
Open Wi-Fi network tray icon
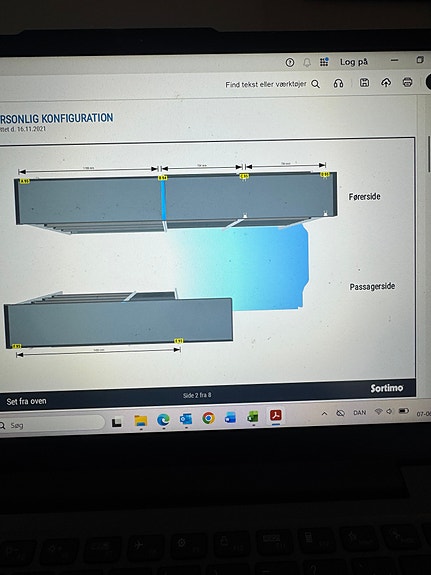coord(379,412)
